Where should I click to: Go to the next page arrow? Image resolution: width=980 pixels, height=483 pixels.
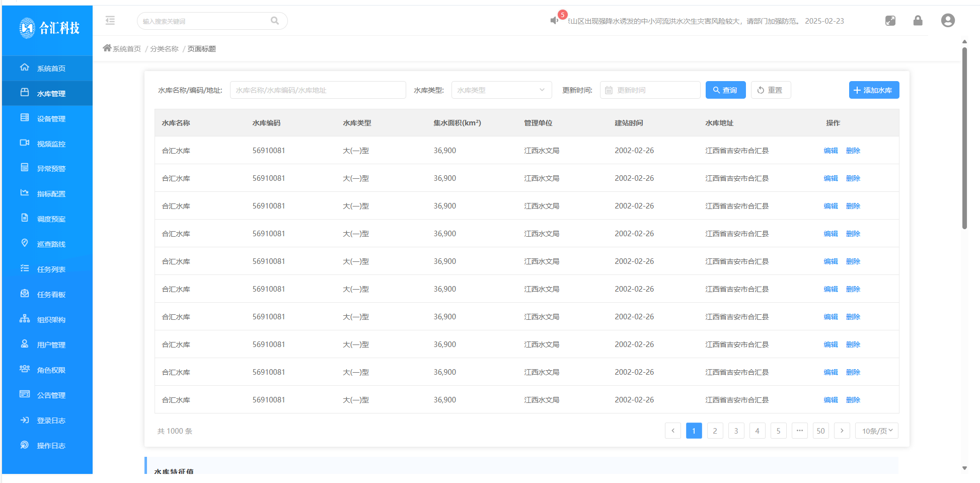click(x=842, y=431)
